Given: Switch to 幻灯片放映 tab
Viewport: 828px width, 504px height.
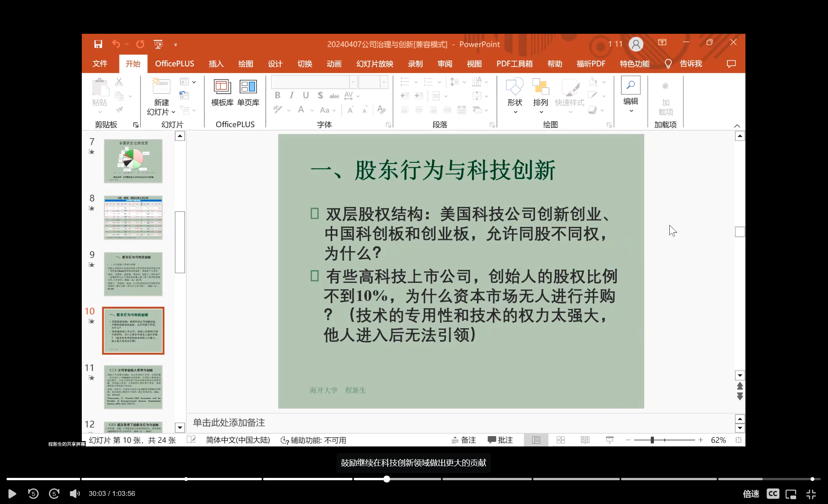Looking at the screenshot, I should pyautogui.click(x=375, y=64).
